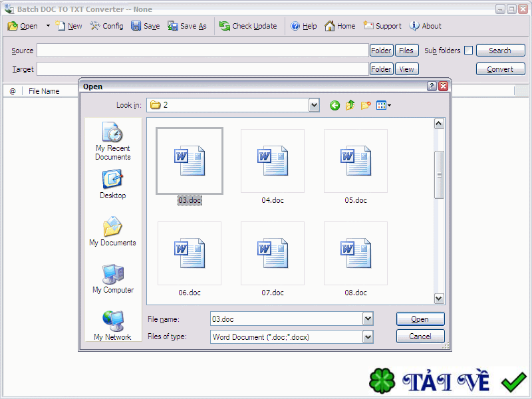The image size is (532, 399).
Task: Click the File name input field
Action: (287, 319)
